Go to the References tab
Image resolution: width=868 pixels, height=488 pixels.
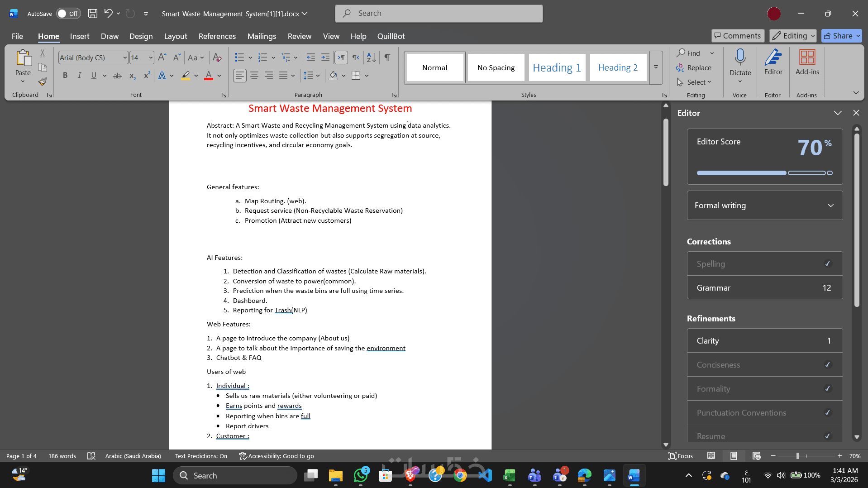click(x=217, y=36)
